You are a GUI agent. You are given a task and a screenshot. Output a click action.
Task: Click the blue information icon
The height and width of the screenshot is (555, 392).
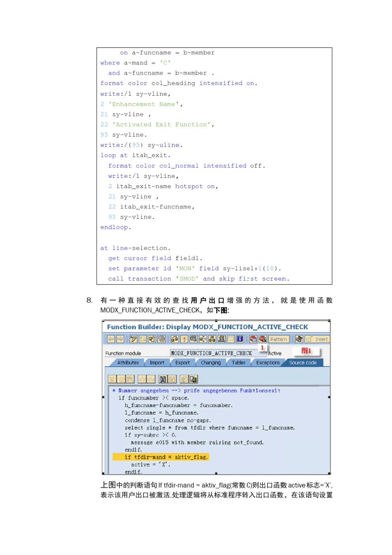coord(240,339)
